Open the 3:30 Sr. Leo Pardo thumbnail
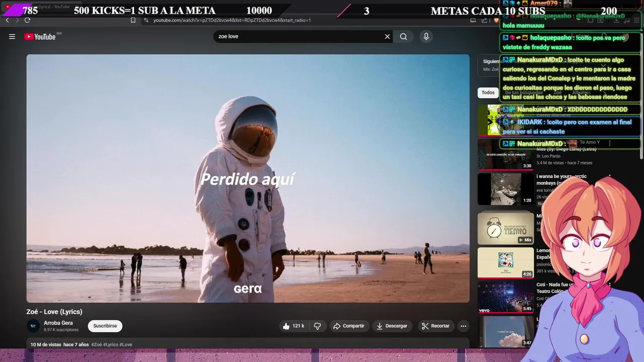Image resolution: width=644 pixels, height=362 pixels. coord(505,154)
